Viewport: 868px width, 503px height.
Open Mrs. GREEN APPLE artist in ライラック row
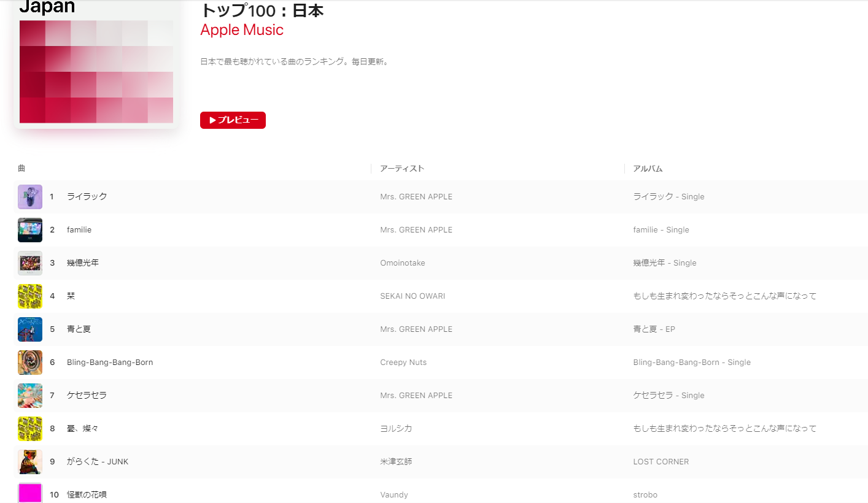click(416, 197)
